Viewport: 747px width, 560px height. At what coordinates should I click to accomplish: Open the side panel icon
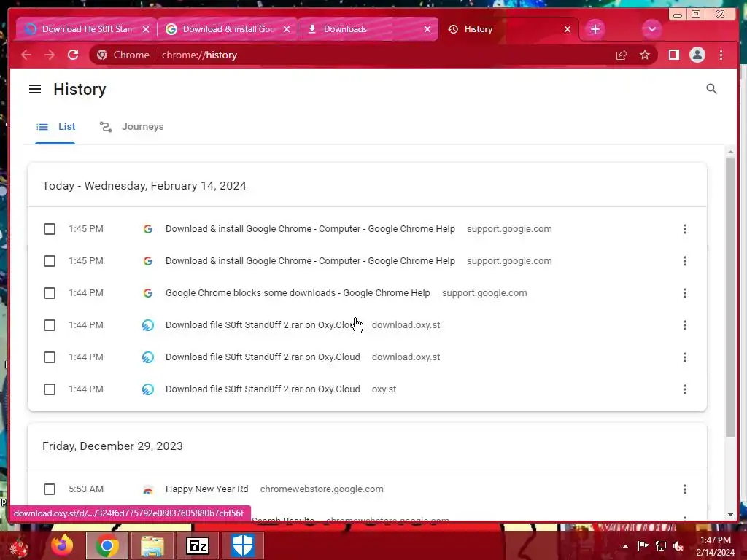(x=673, y=55)
